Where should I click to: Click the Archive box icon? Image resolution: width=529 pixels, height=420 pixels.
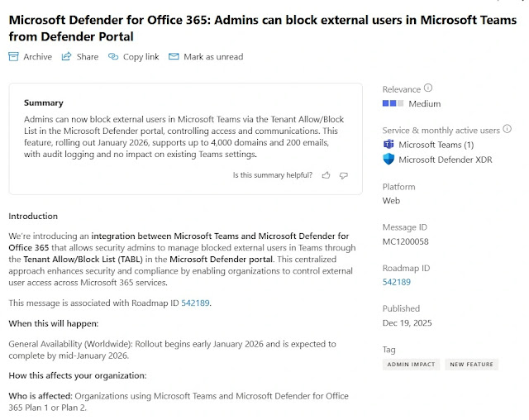[x=13, y=57]
